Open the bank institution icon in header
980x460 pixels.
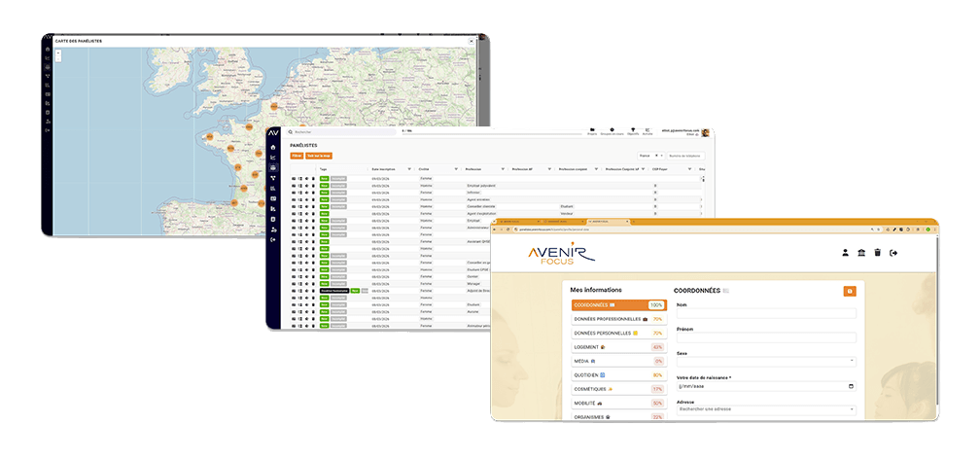861,253
